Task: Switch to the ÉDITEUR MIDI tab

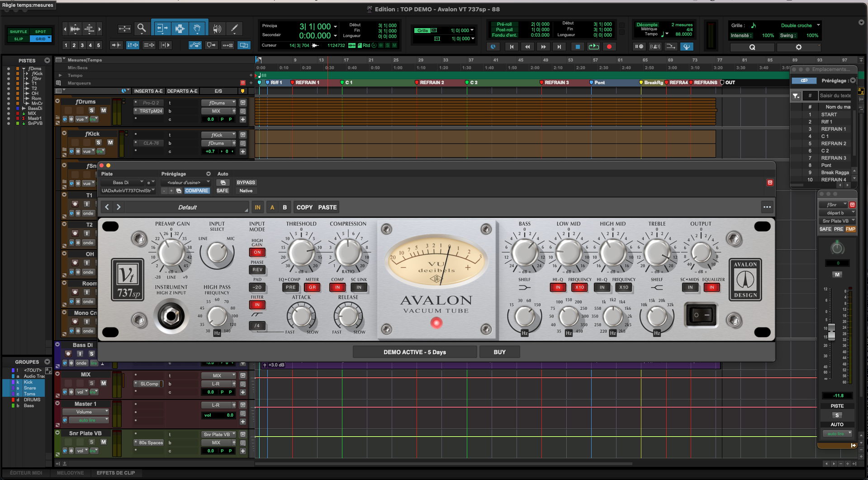Action: [x=26, y=473]
